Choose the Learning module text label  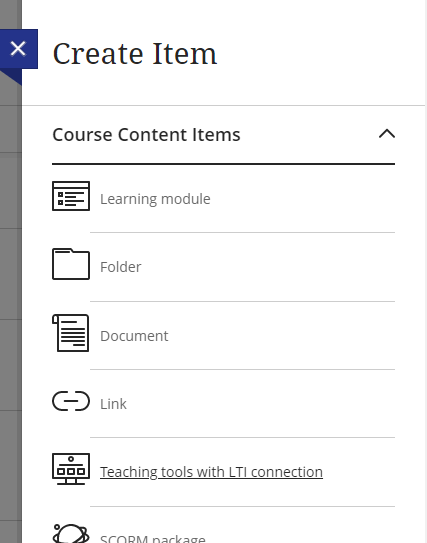(155, 199)
